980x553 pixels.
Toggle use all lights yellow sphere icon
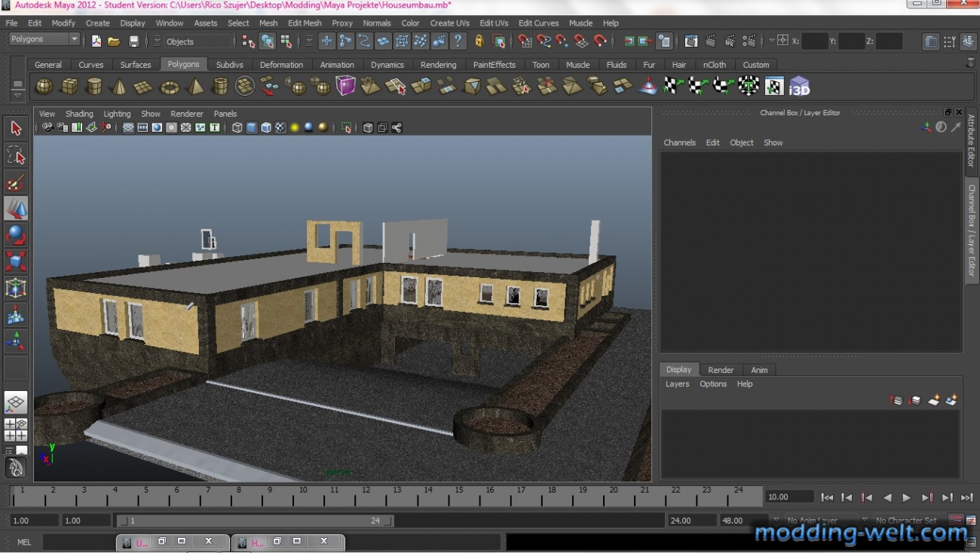(x=295, y=128)
